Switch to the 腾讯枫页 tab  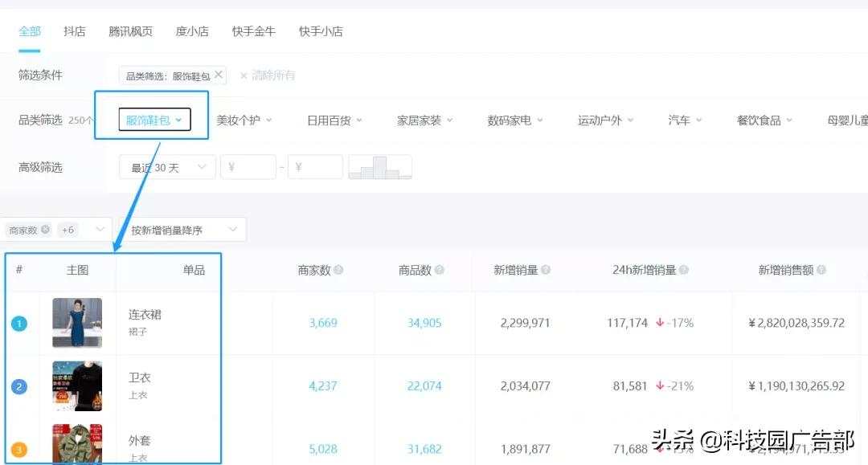pyautogui.click(x=131, y=31)
